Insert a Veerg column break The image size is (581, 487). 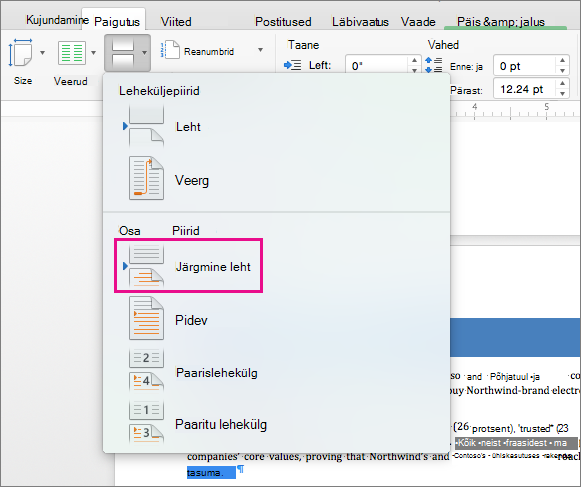click(169, 179)
